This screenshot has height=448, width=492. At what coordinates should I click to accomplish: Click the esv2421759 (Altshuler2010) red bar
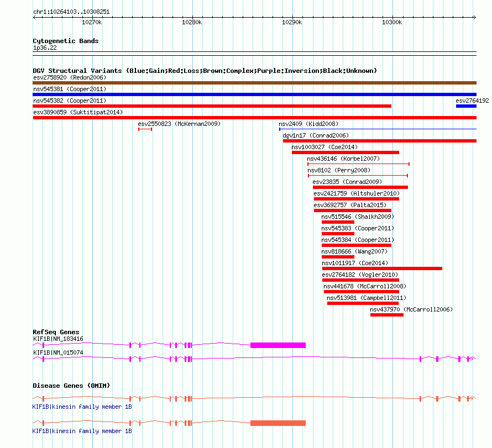click(357, 199)
